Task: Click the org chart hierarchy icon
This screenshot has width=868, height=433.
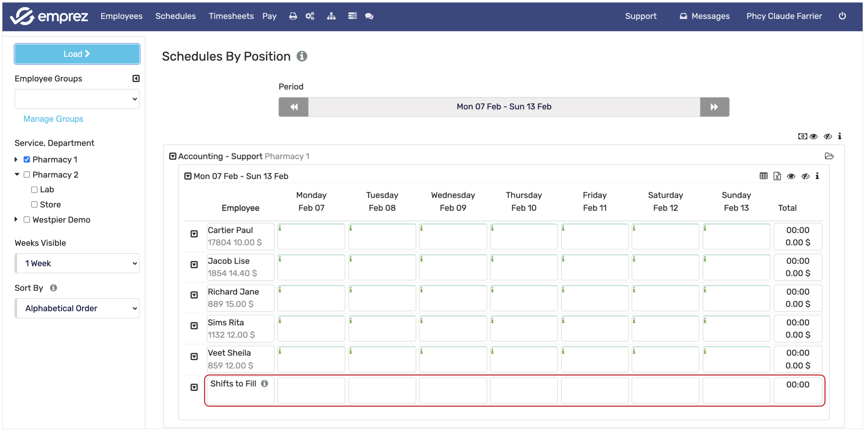Action: coord(331,16)
